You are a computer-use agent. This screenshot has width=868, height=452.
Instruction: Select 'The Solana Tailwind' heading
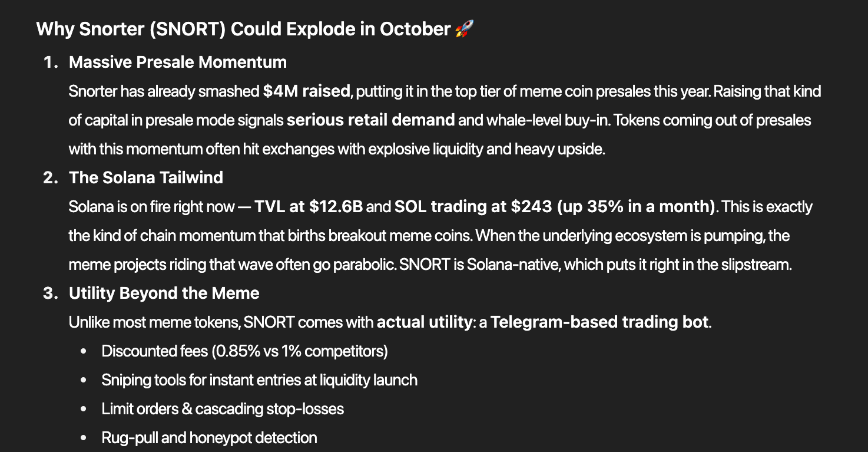(x=146, y=177)
